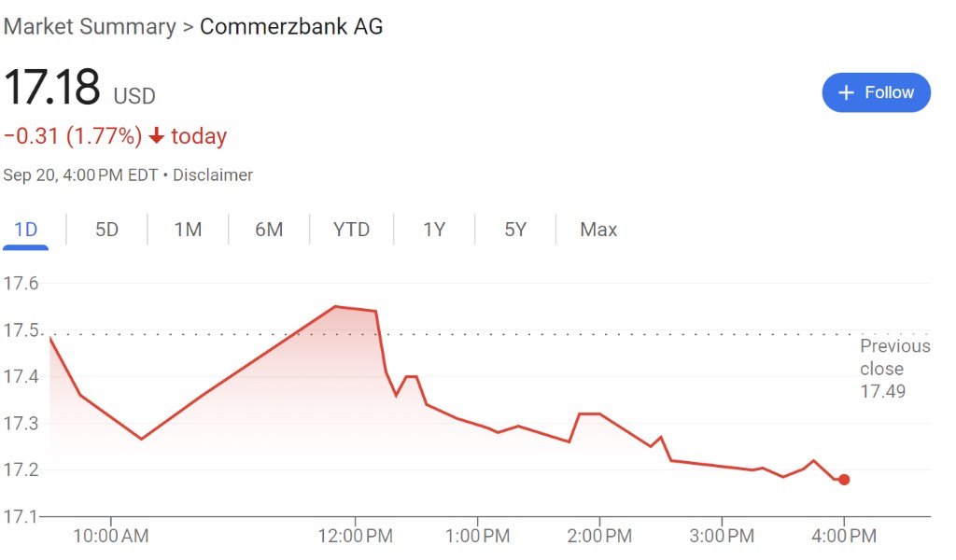The image size is (956, 560).
Task: Switch to the 1M tab
Action: point(188,230)
